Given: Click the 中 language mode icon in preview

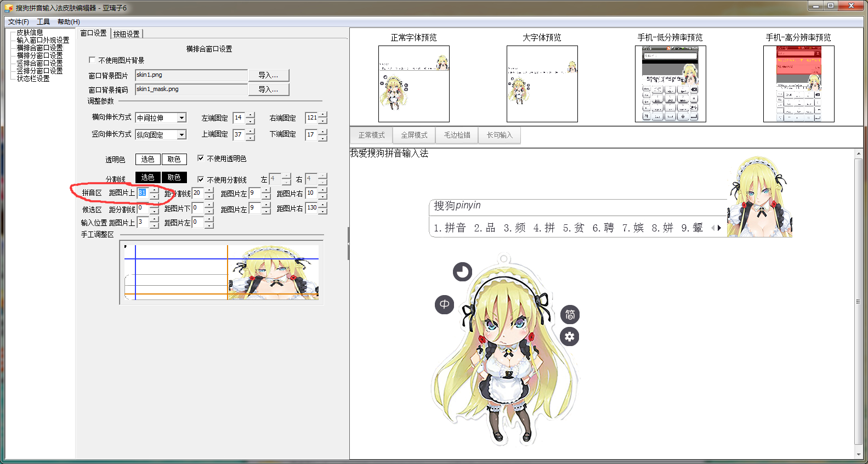Looking at the screenshot, I should (x=444, y=304).
